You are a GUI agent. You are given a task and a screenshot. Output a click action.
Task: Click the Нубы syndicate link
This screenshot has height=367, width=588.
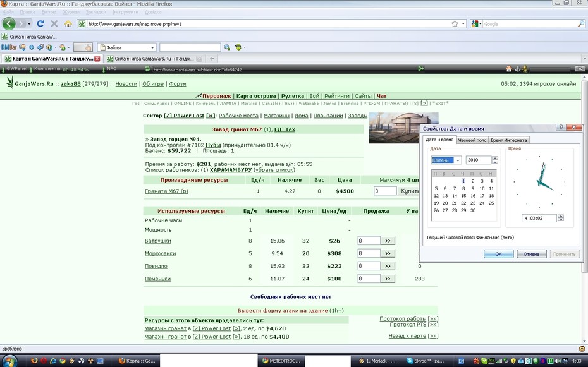[213, 145]
